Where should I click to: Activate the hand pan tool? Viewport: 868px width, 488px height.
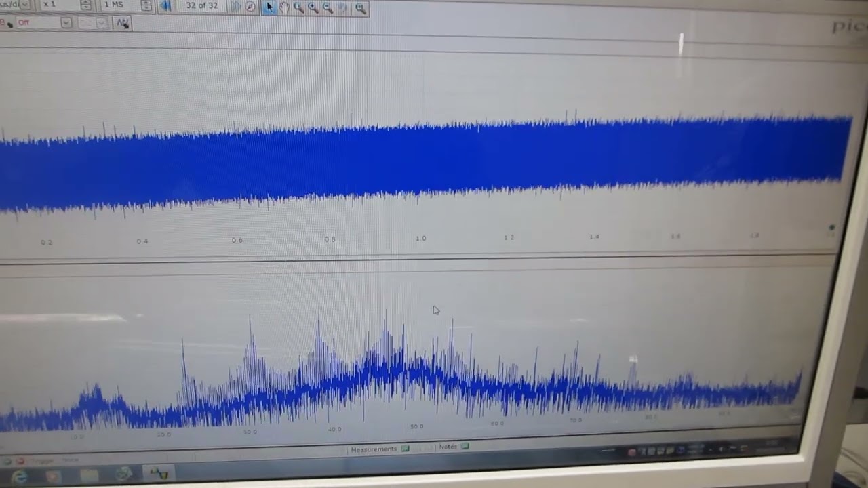point(284,7)
